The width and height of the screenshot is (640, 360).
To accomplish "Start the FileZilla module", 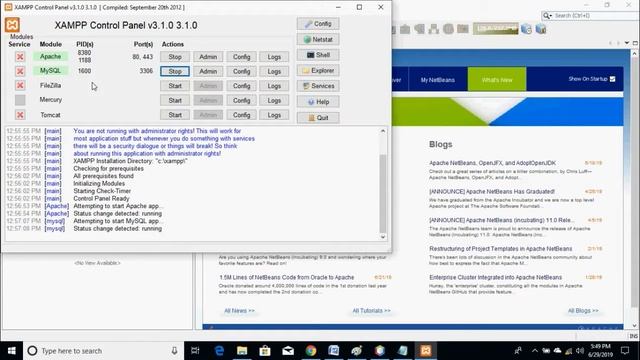I will point(175,86).
